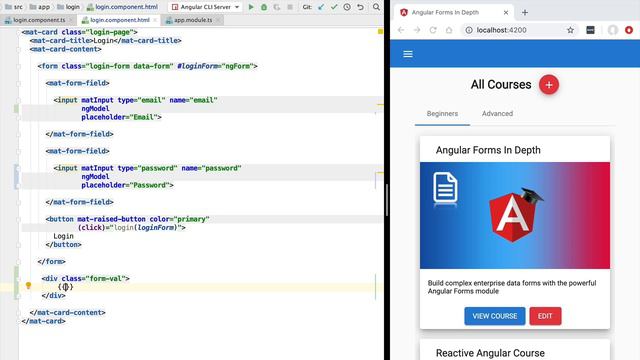The width and height of the screenshot is (640, 360).
Task: Close the app.module.ts editor tab
Action: coord(218,20)
